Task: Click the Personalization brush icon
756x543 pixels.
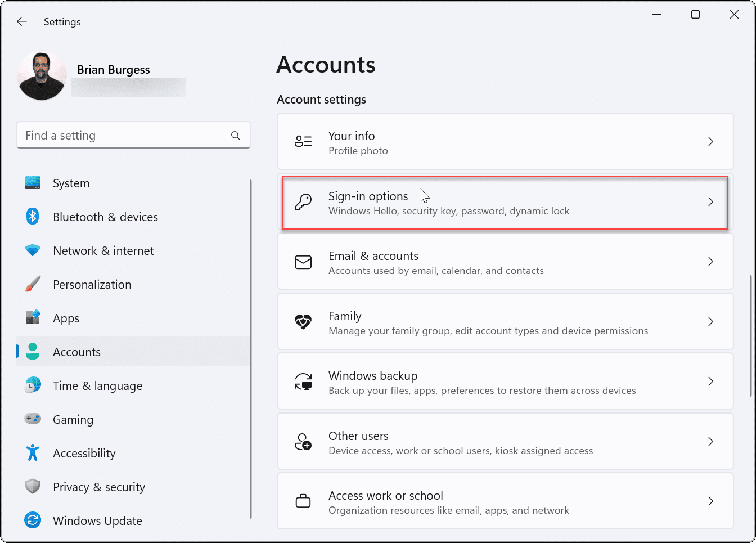Action: point(33,284)
